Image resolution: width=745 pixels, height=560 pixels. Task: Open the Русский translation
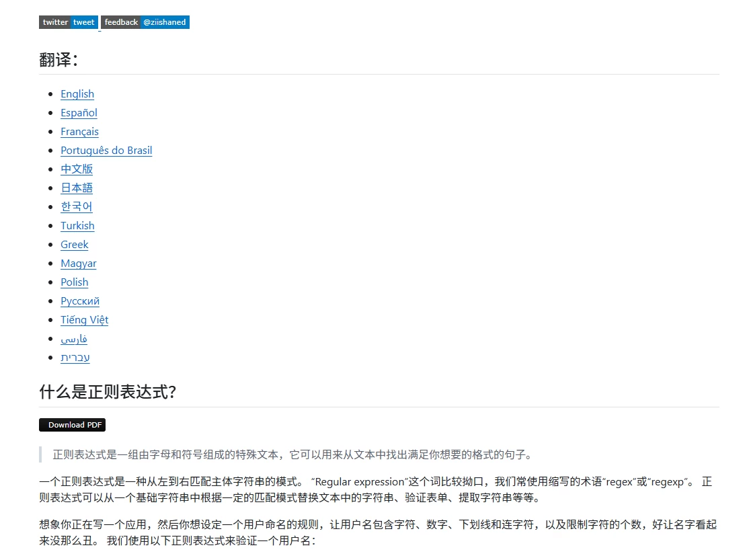tap(80, 301)
